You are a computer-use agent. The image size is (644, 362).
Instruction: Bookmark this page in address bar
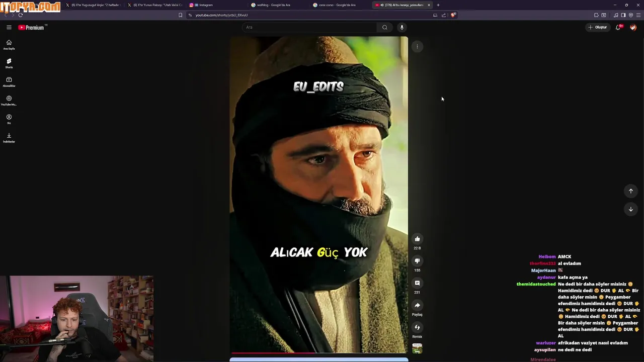pyautogui.click(x=180, y=15)
